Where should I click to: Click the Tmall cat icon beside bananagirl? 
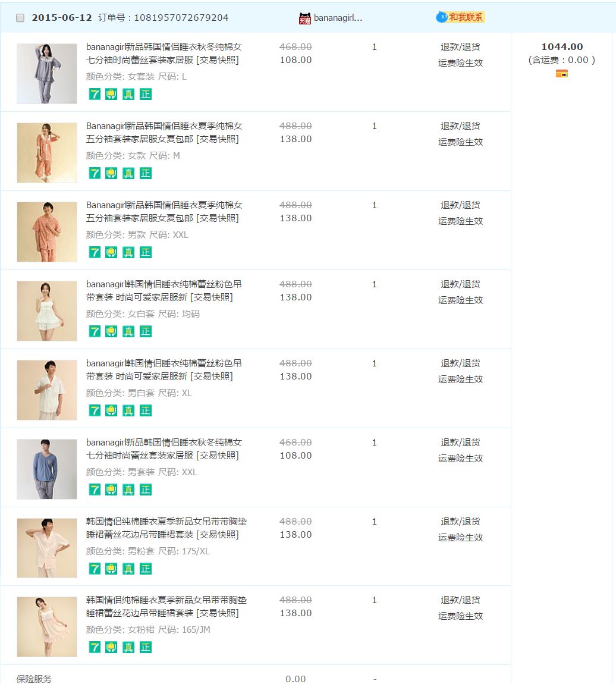304,18
